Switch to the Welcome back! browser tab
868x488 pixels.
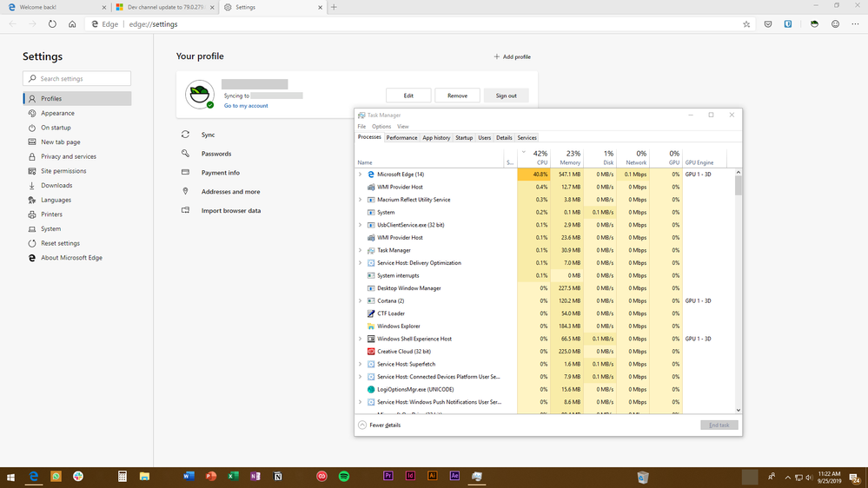tap(56, 7)
